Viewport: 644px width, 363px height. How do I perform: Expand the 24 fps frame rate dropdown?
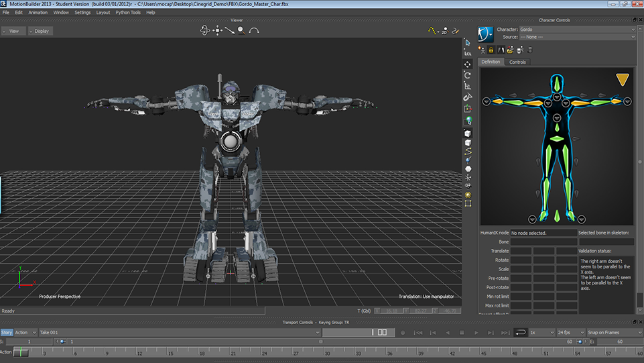point(569,332)
